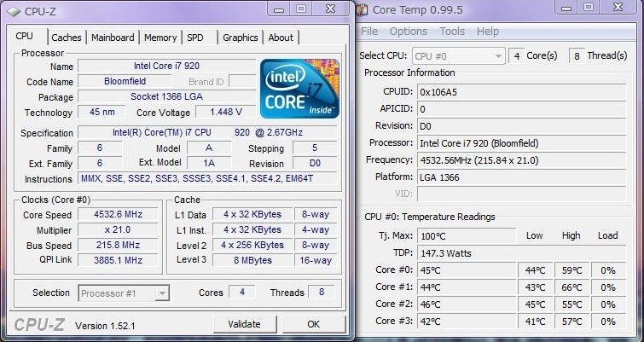The height and width of the screenshot is (342, 644).
Task: Open the File menu in Core Temp
Action: click(x=369, y=32)
